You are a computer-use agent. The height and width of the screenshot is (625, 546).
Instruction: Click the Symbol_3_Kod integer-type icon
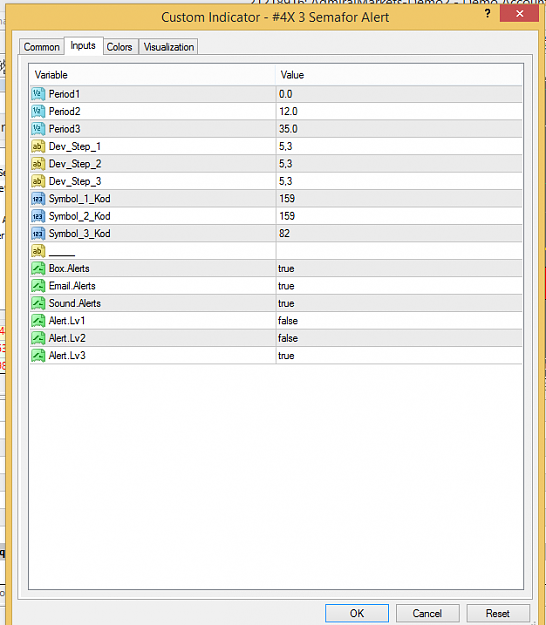coord(38,233)
